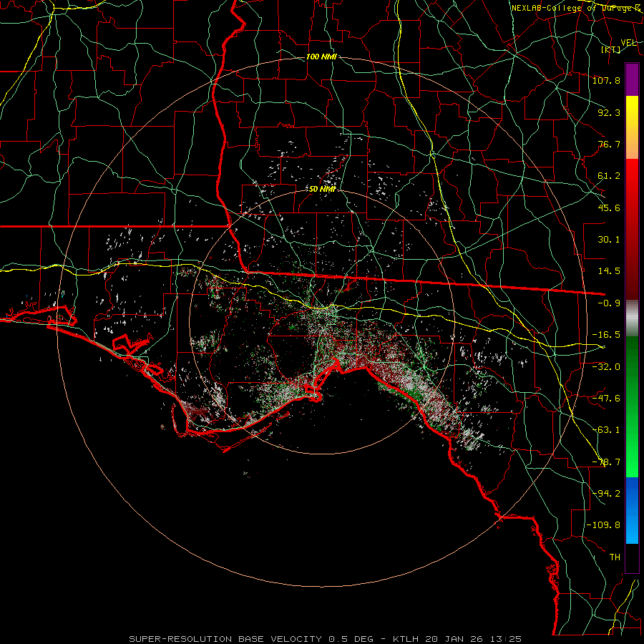Image resolution: width=644 pixels, height=644 pixels.
Task: Click the -78.7 velocity scale value
Action: [606, 462]
